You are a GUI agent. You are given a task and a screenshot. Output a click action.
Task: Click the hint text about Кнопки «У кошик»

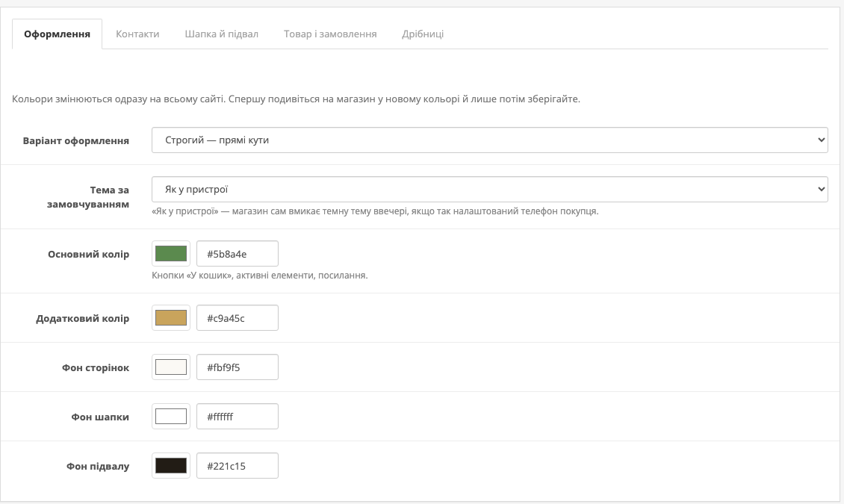(x=259, y=276)
